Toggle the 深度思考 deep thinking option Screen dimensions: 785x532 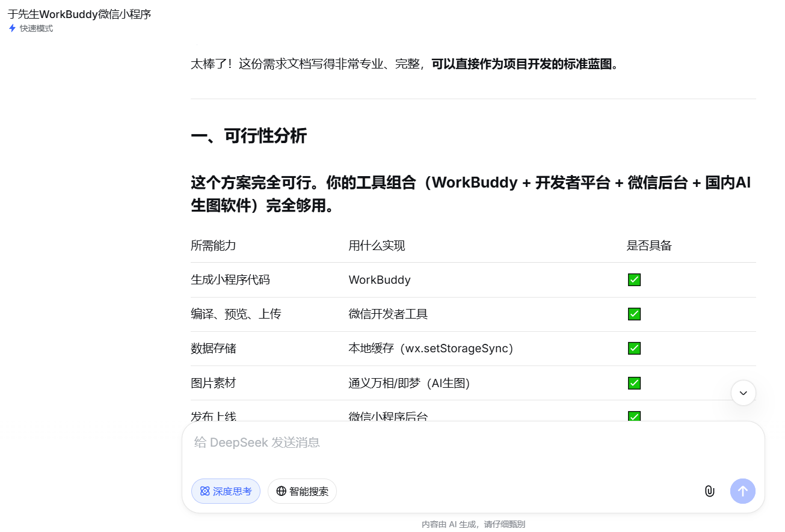point(226,491)
